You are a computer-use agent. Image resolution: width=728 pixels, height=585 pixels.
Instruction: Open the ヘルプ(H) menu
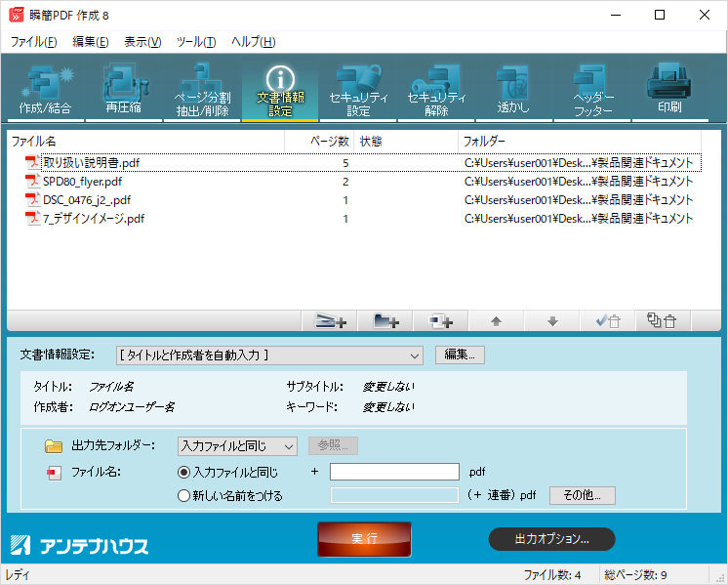[x=254, y=42]
